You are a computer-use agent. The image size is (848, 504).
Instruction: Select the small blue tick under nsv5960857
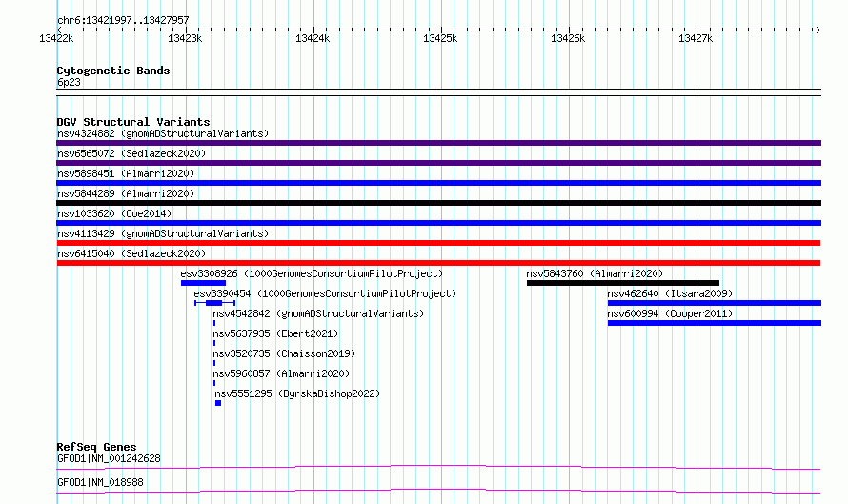pyautogui.click(x=214, y=383)
